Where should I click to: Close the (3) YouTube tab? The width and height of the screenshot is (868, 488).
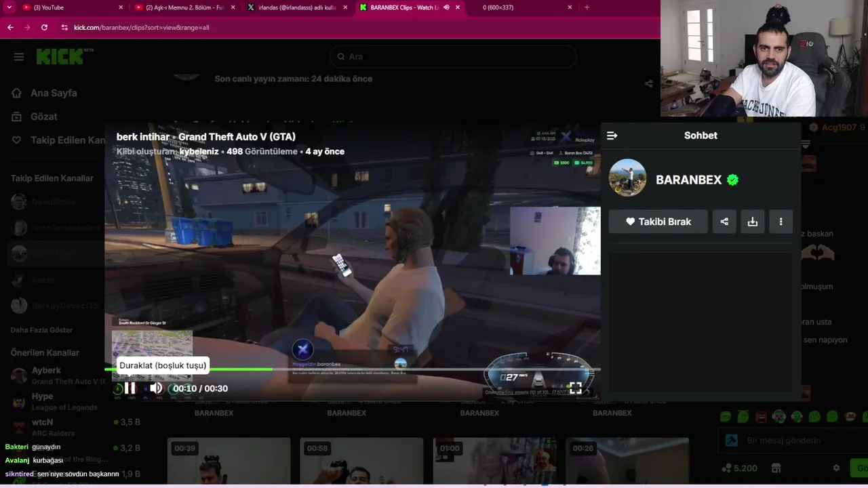(x=121, y=7)
